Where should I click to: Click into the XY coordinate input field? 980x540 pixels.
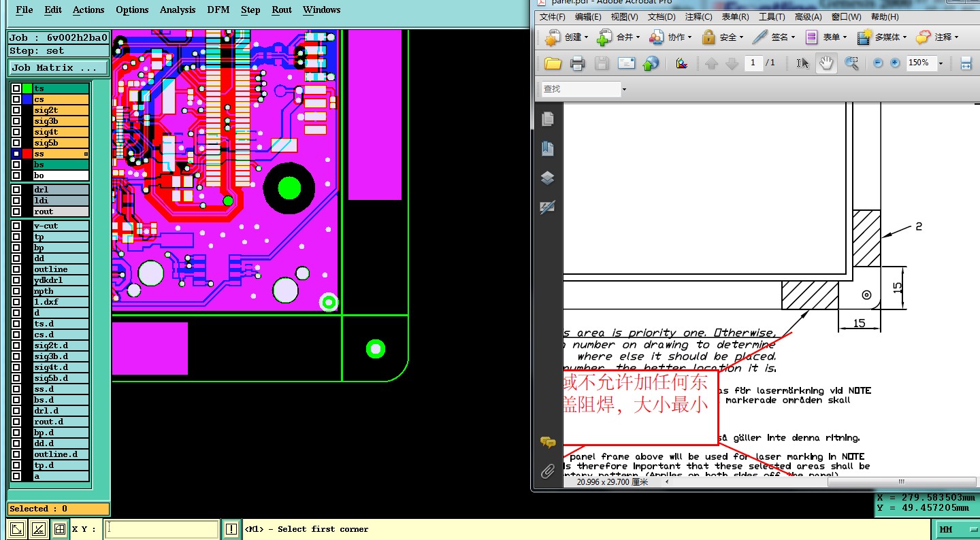pos(162,528)
